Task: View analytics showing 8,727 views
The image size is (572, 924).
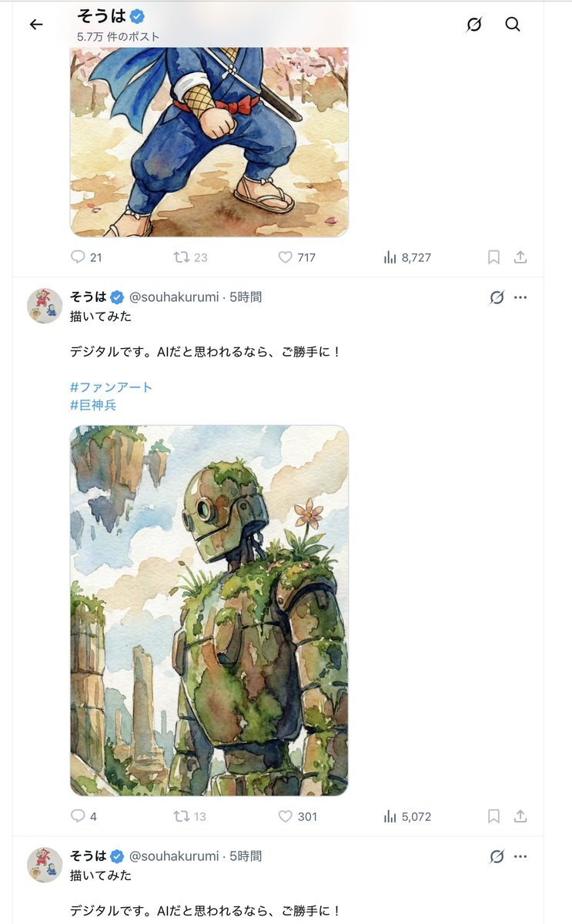Action: click(407, 257)
